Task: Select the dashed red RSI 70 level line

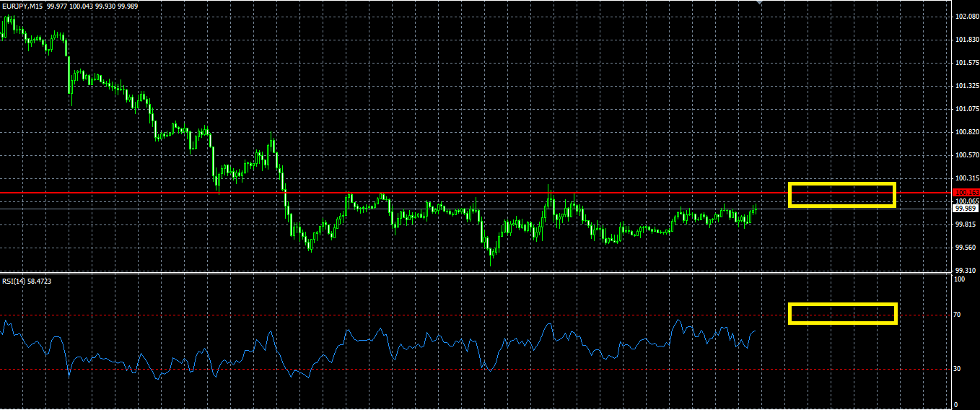Action: pyautogui.click(x=473, y=315)
